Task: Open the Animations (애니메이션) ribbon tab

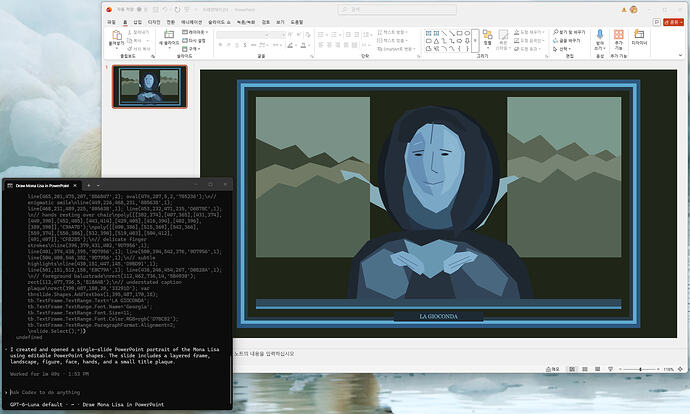Action: click(x=191, y=22)
